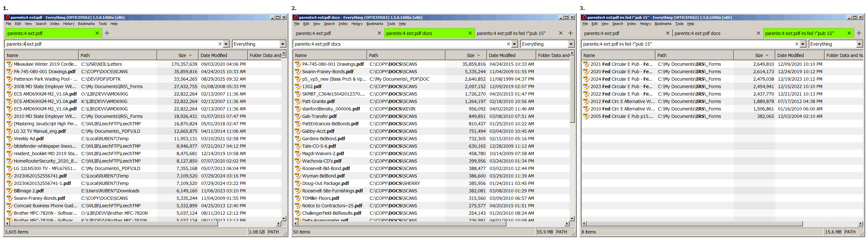Select Doug-Out Package.pdf file name
This screenshot has width=868, height=240.
pyautogui.click(x=326, y=183)
